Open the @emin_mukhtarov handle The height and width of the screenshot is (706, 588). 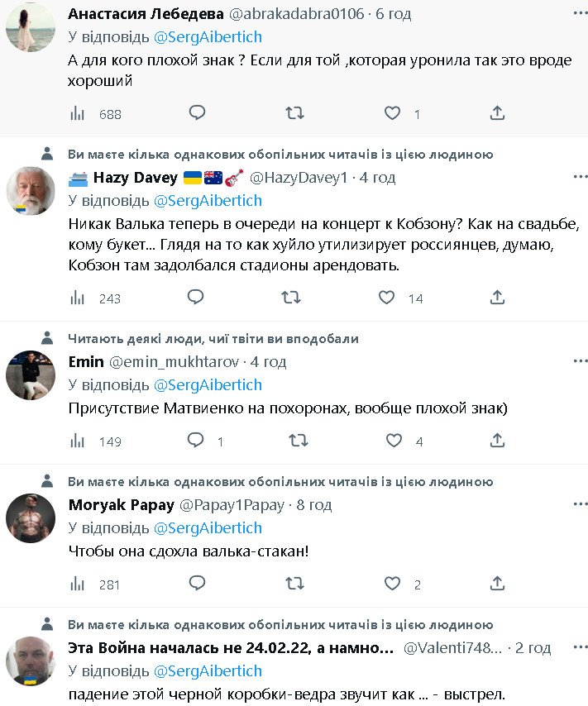174,362
